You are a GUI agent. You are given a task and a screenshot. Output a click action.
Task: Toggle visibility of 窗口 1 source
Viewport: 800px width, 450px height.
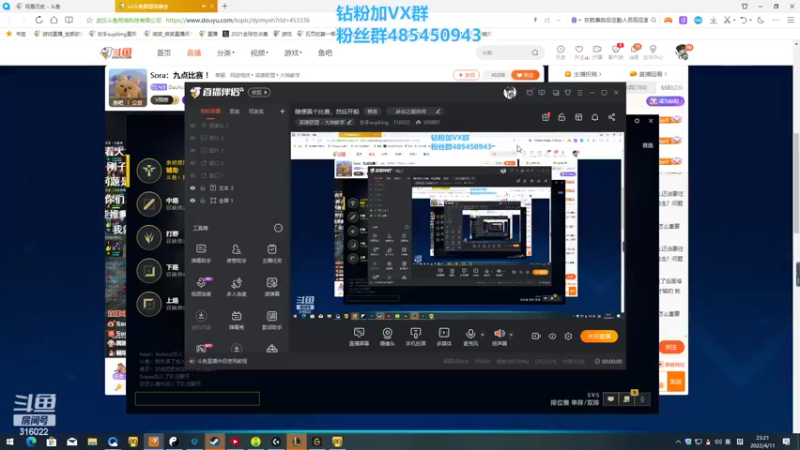click(193, 175)
